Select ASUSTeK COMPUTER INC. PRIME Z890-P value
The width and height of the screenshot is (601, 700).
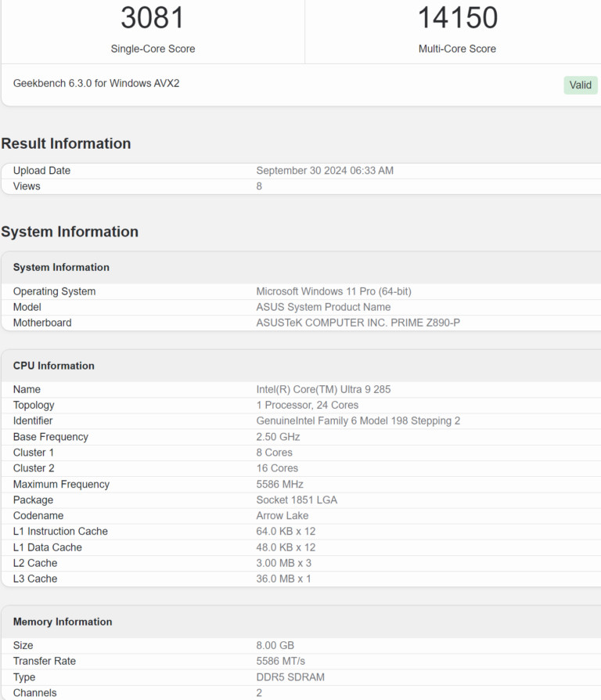point(358,323)
